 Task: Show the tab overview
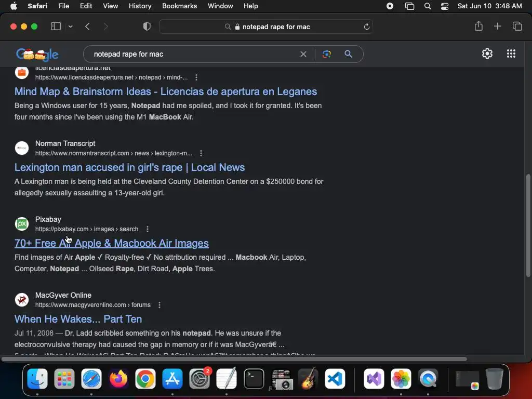(x=517, y=26)
